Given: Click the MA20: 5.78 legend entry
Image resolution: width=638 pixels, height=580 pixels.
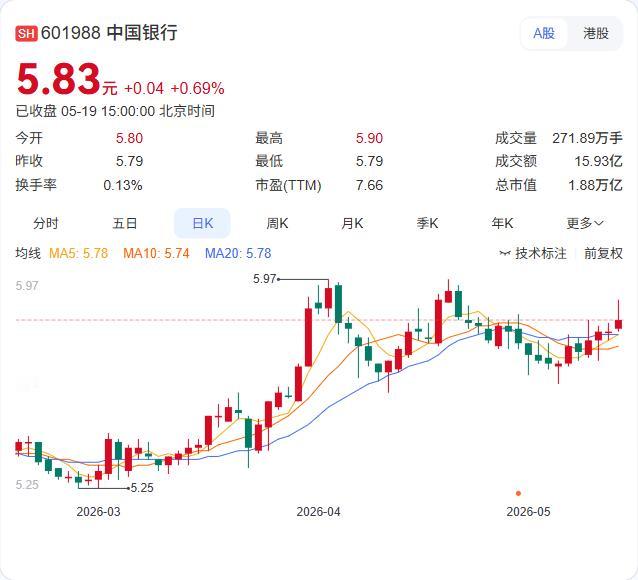Looking at the screenshot, I should click(x=238, y=254).
